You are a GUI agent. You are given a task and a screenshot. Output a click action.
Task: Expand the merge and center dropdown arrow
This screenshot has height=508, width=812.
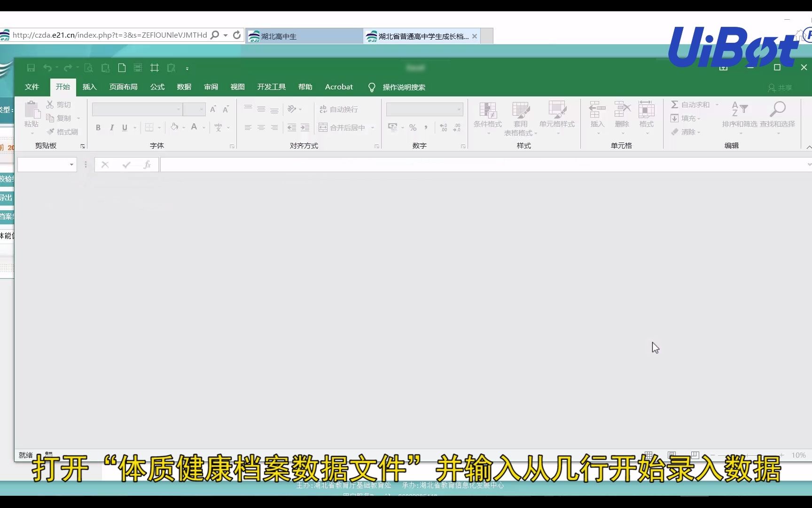point(373,127)
